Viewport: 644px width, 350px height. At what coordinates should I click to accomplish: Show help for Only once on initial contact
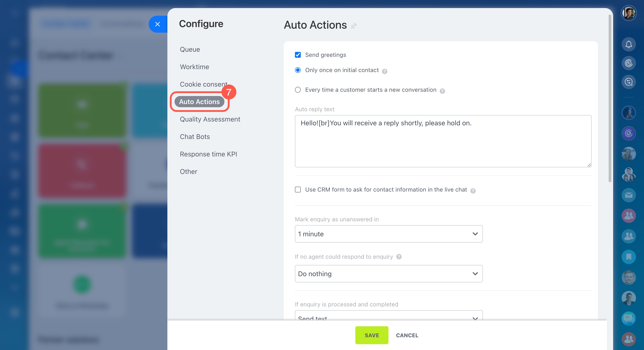384,71
